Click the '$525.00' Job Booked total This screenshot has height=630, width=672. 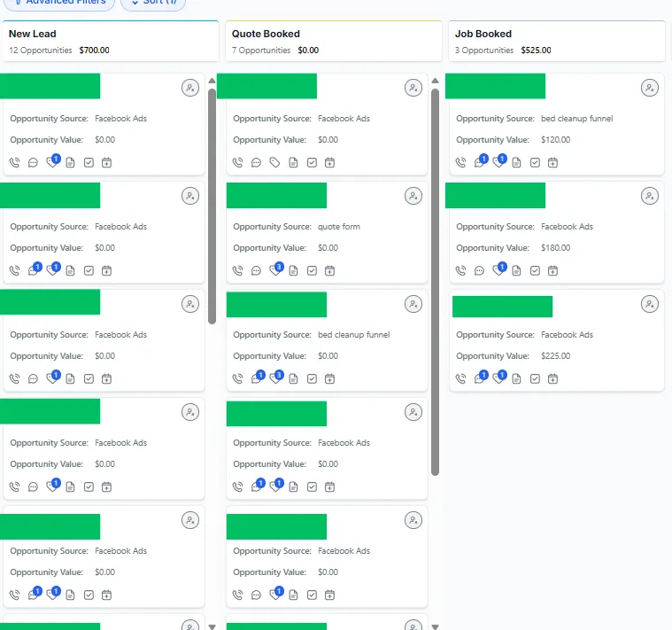(537, 51)
